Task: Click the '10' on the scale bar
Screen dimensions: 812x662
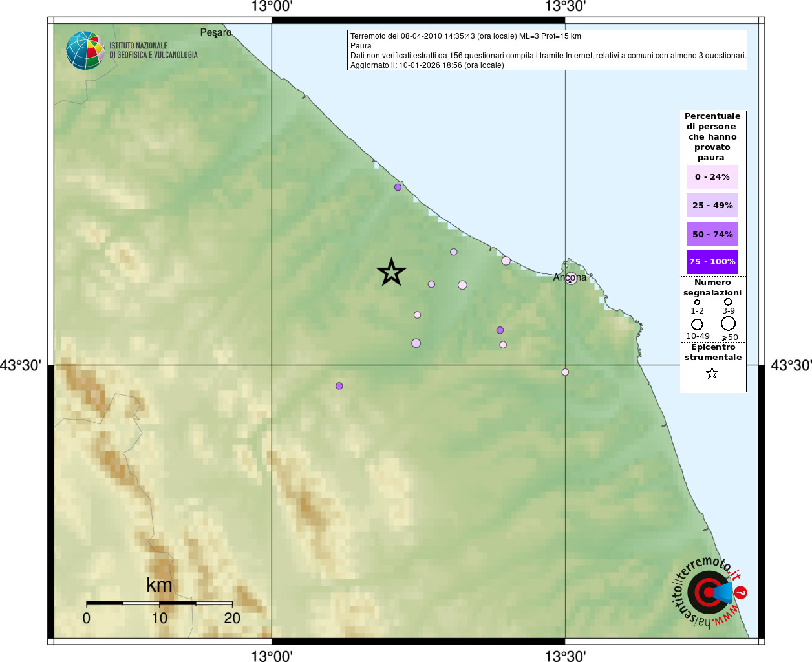Action: coord(159,618)
